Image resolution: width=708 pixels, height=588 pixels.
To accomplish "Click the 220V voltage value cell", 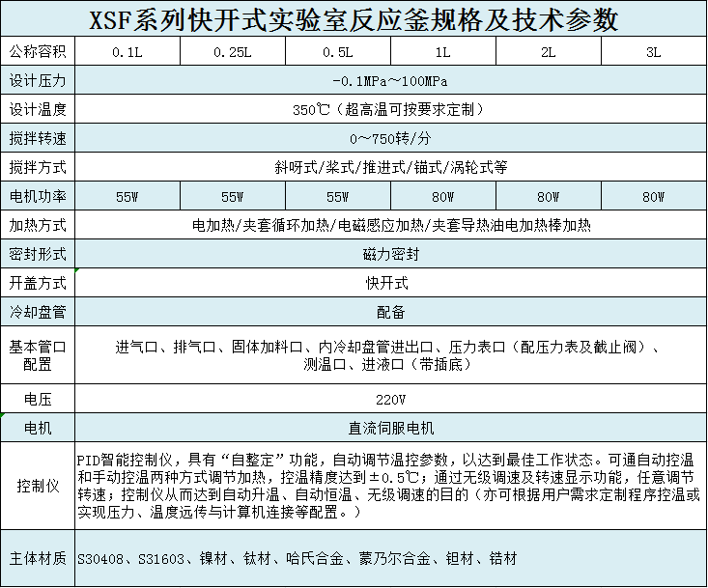I will (x=390, y=399).
